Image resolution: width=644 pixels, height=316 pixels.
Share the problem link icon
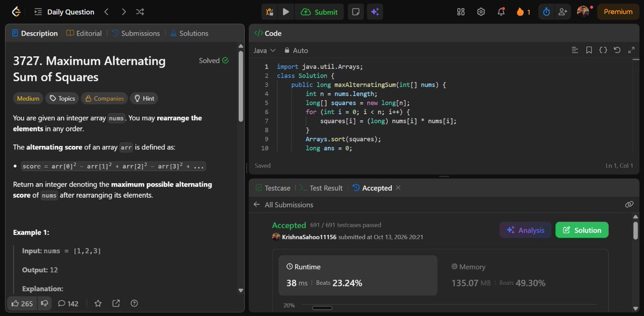point(116,304)
